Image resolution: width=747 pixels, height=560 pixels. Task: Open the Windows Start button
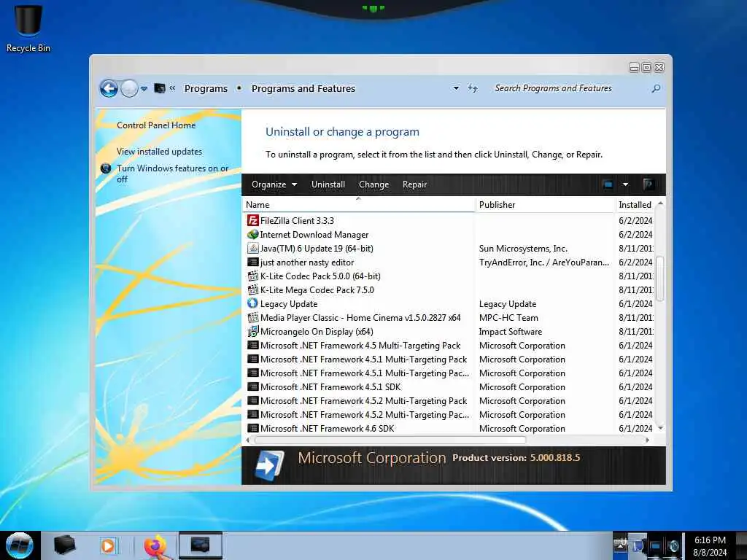tap(20, 545)
